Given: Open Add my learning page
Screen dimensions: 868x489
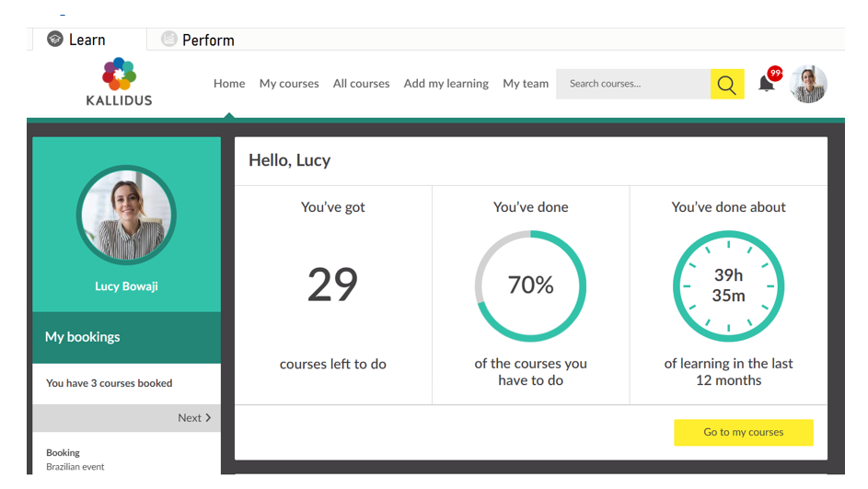Looking at the screenshot, I should click(446, 84).
